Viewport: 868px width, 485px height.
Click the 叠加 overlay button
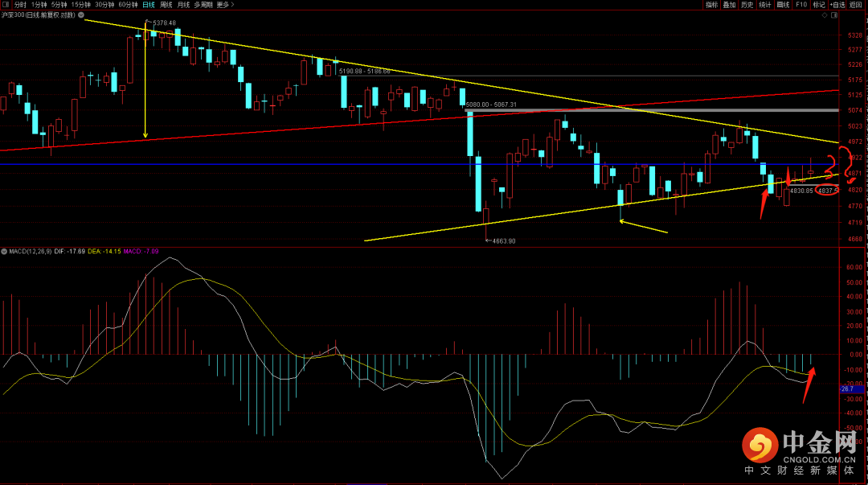(729, 5)
